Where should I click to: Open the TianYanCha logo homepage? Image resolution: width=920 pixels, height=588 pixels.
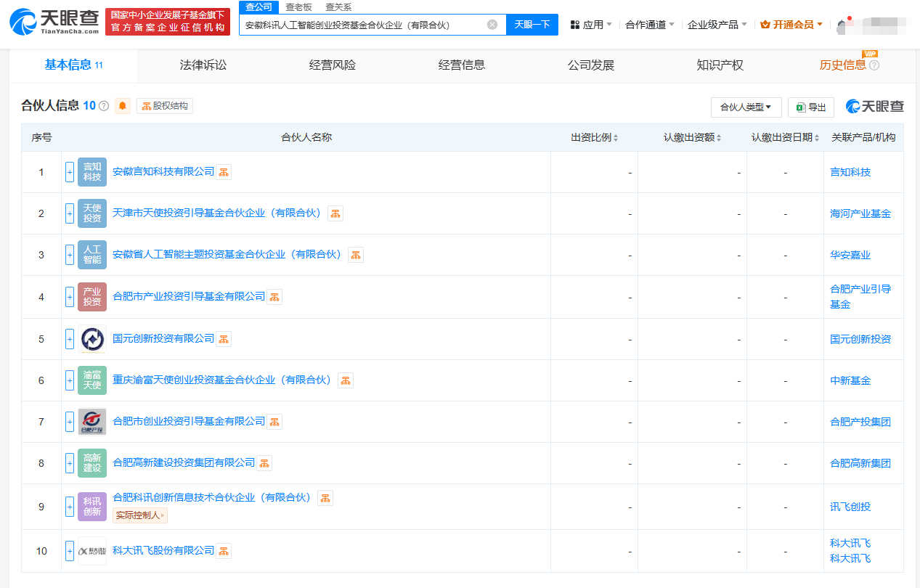click(x=55, y=23)
